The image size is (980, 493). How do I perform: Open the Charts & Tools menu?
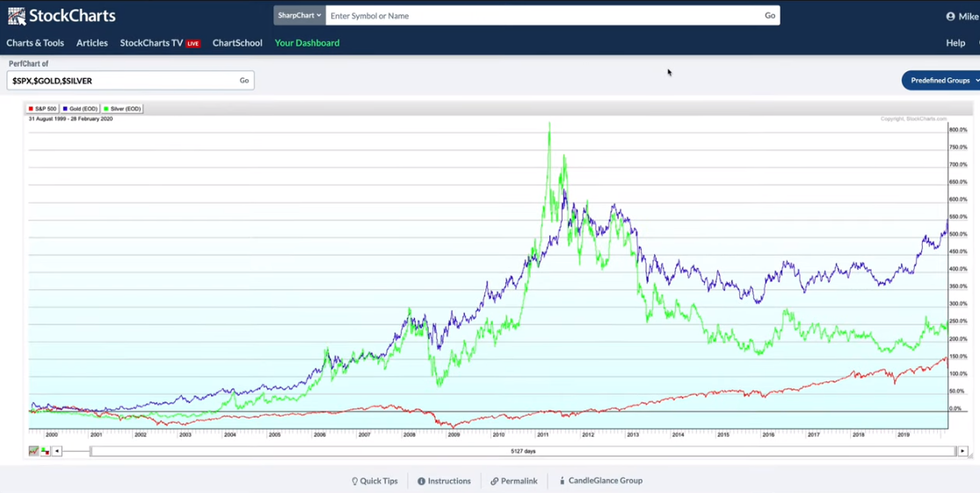click(35, 42)
